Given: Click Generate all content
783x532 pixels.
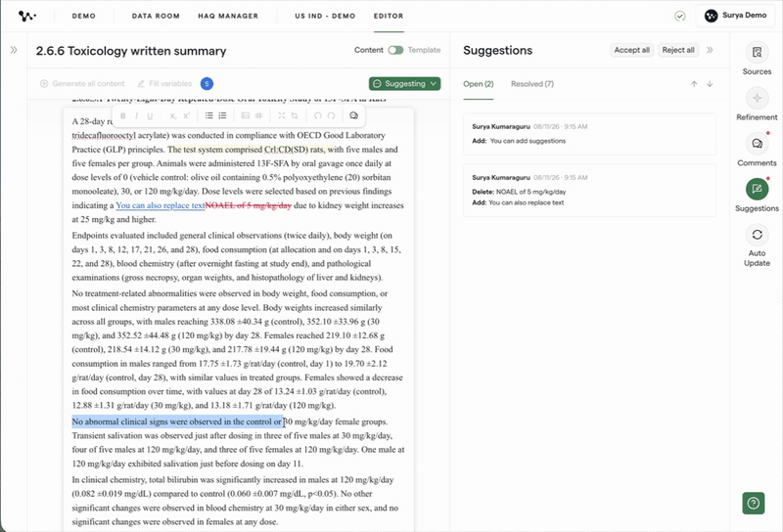Looking at the screenshot, I should pyautogui.click(x=82, y=84).
